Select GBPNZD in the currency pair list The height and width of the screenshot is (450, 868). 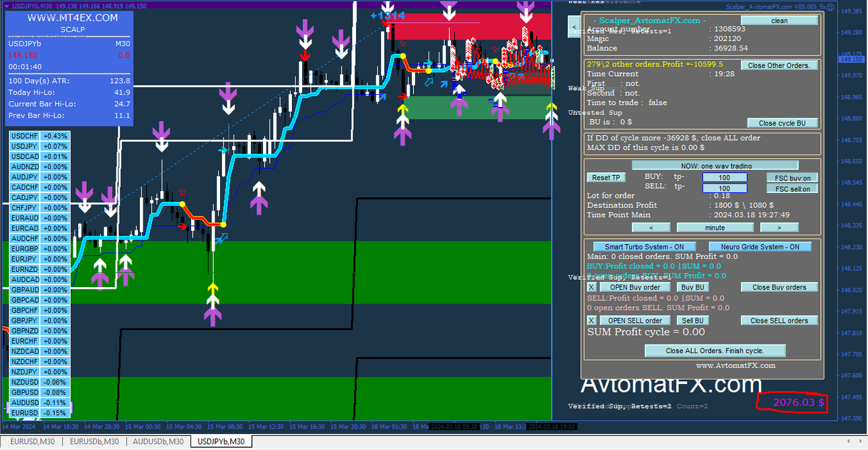(25, 331)
